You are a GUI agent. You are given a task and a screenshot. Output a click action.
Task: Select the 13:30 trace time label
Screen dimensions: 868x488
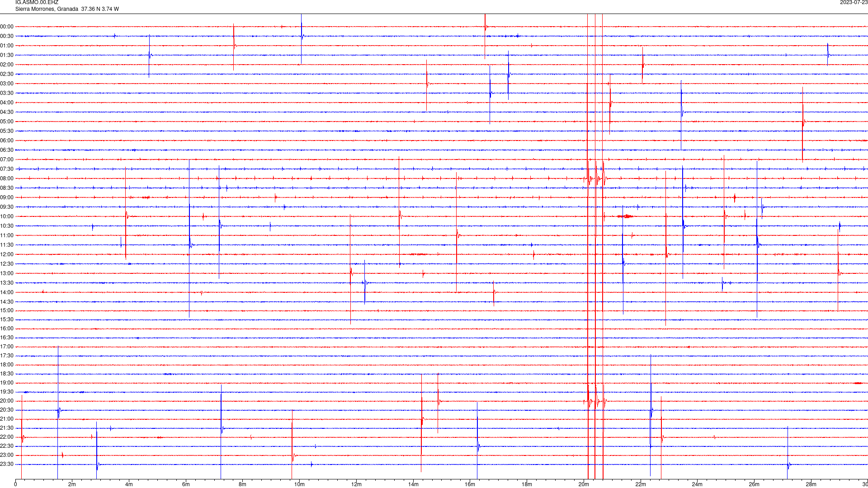pyautogui.click(x=7, y=283)
